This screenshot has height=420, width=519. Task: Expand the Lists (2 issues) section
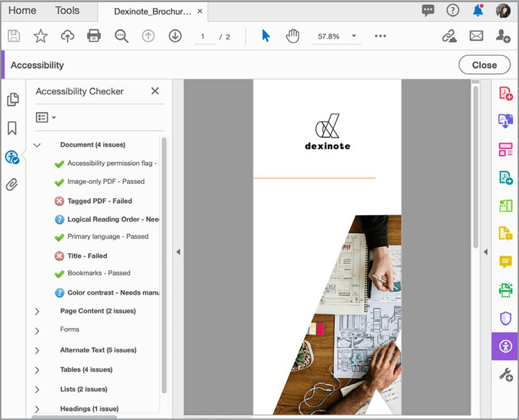coord(37,390)
